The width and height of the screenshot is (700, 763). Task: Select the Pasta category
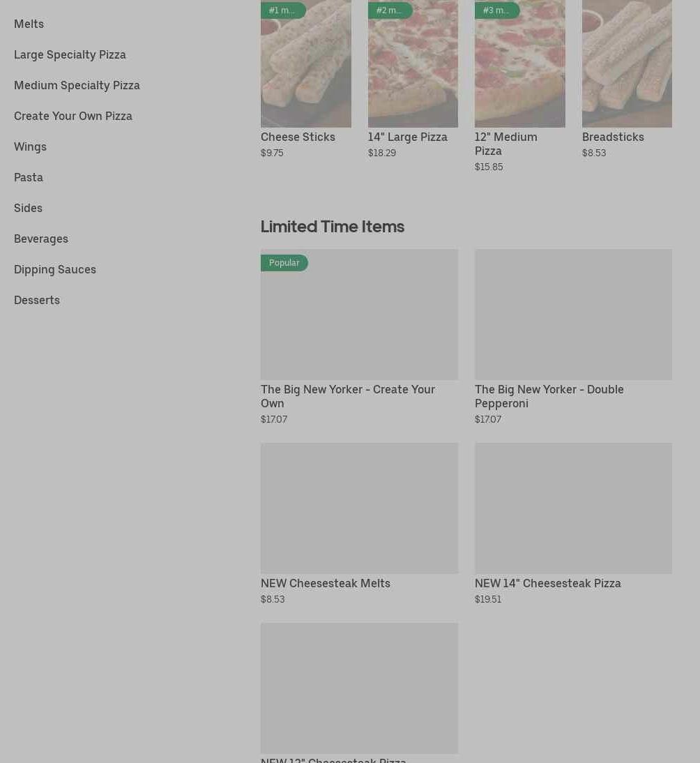pyautogui.click(x=28, y=177)
